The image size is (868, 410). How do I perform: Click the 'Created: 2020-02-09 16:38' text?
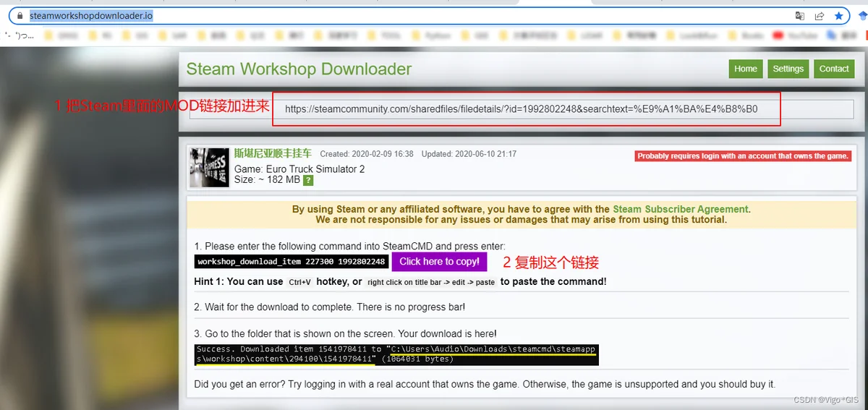click(367, 154)
